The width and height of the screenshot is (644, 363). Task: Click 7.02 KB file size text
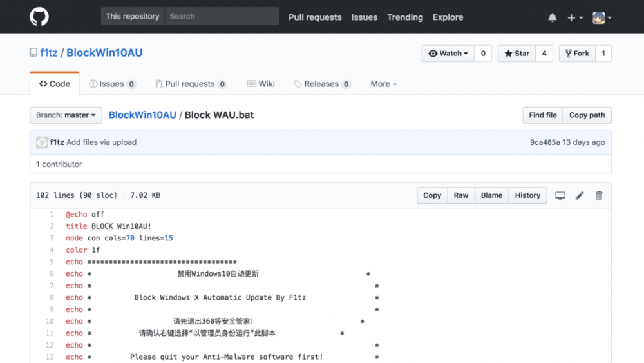(145, 195)
